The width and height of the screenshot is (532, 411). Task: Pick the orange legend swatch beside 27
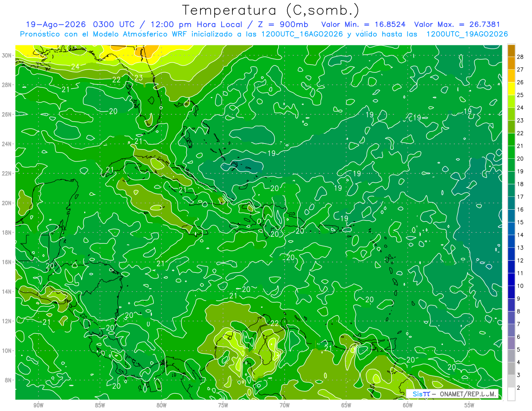(511, 63)
